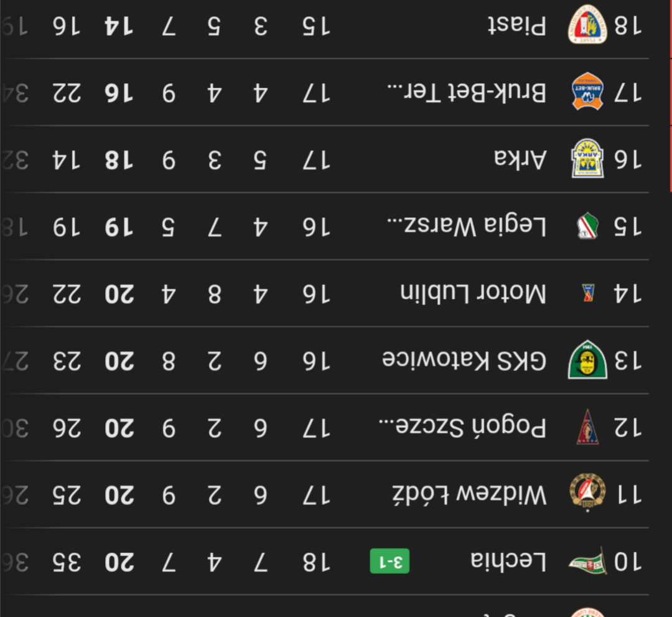
Task: Open the GKS Katowice green crest
Action: 587,360
